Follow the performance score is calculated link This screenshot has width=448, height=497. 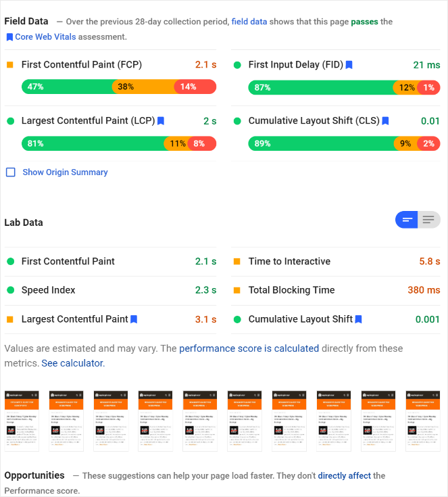click(249, 349)
